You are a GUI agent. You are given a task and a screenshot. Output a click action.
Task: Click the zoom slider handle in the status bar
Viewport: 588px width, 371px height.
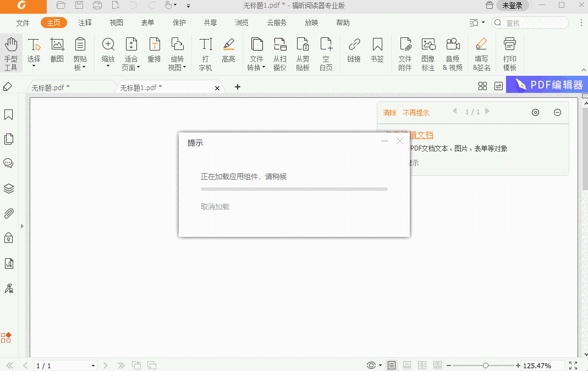tap(486, 366)
